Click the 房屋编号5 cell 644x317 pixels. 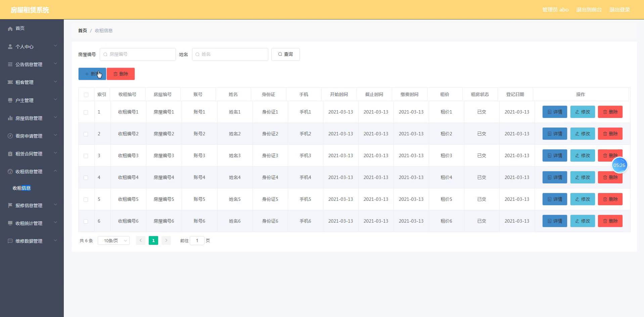(164, 199)
